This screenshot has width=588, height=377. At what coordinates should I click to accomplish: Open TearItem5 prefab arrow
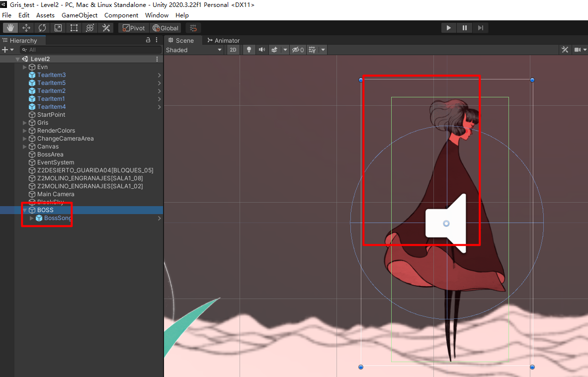click(160, 83)
